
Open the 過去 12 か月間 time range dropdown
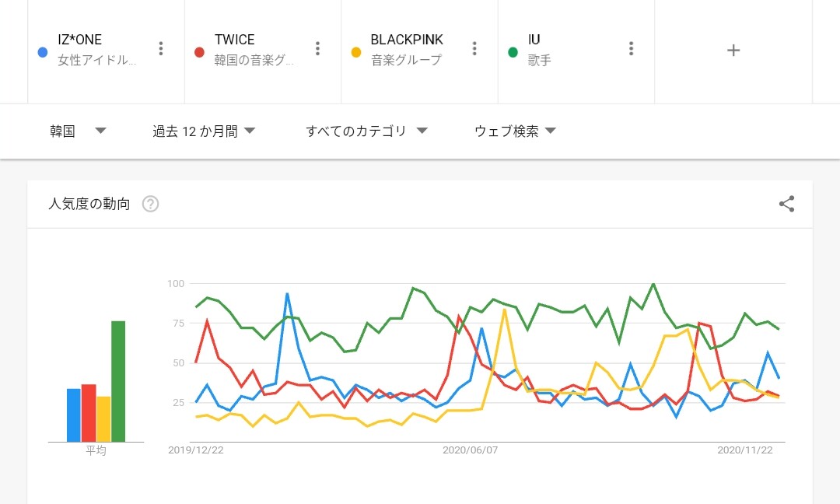[204, 131]
